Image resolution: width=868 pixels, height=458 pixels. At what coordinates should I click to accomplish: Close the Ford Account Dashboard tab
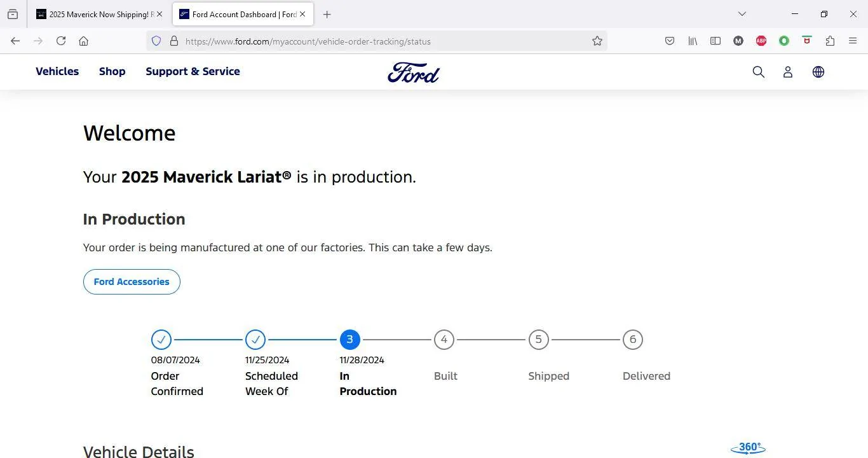(302, 14)
